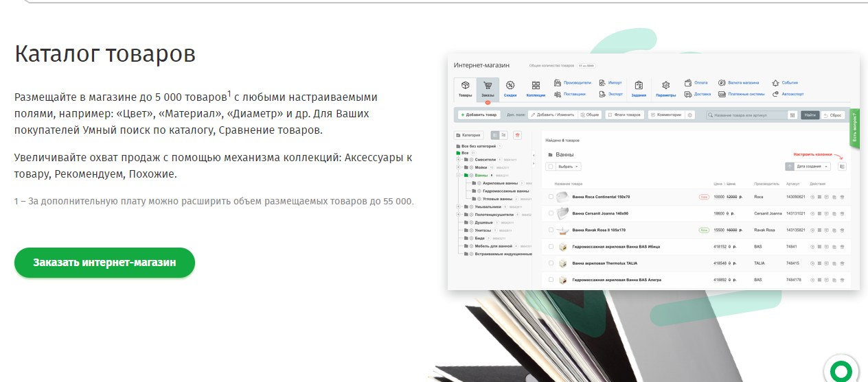The height and width of the screenshot is (382, 868).
Task: Click the delete icon for Ванна Roca Continental
Action: pos(842,197)
